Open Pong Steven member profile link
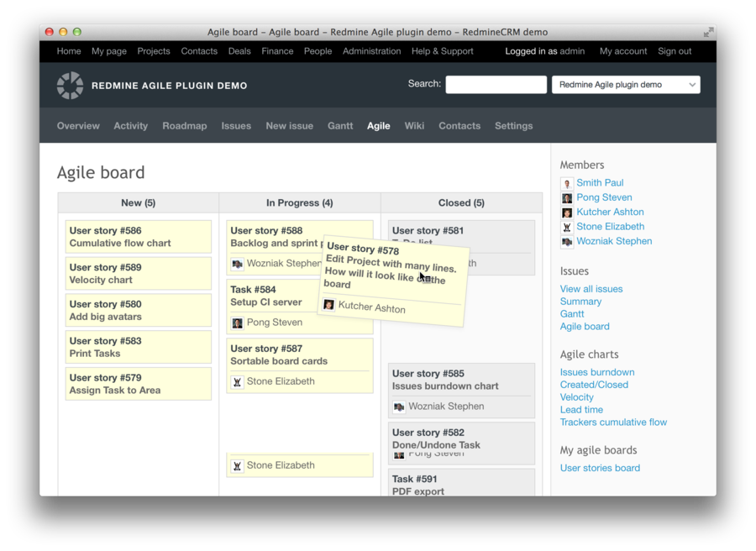This screenshot has width=756, height=551. click(604, 197)
